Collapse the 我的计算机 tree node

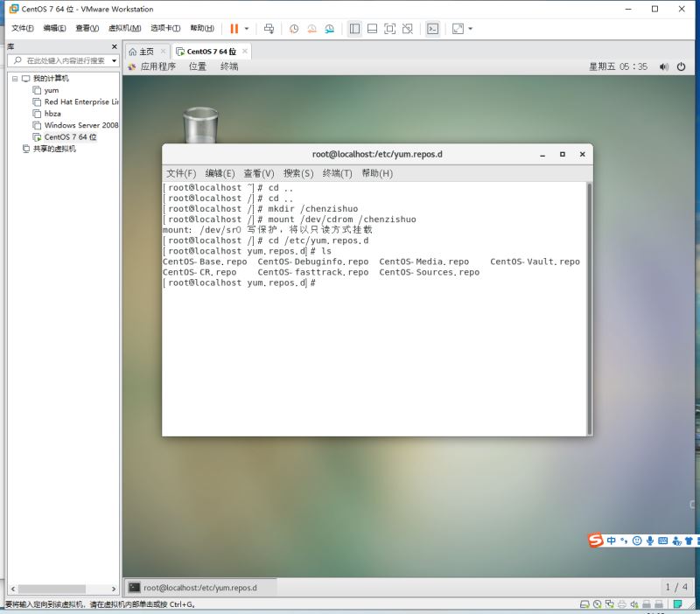[15, 79]
